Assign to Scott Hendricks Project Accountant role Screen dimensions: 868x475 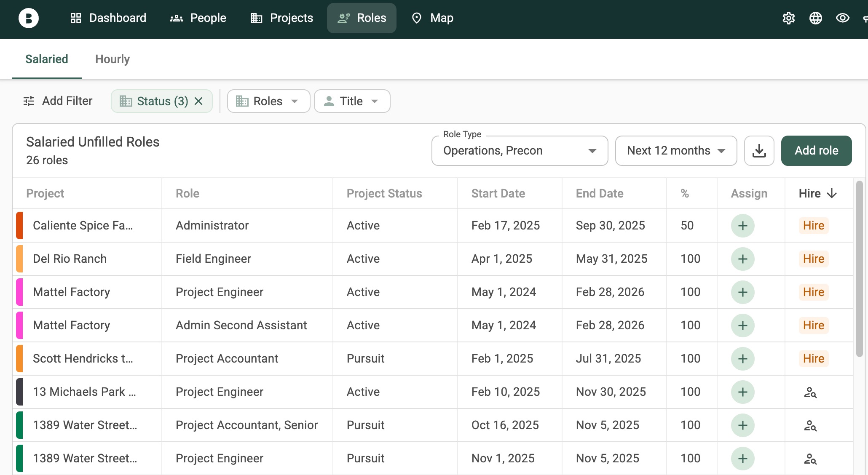[742, 359]
